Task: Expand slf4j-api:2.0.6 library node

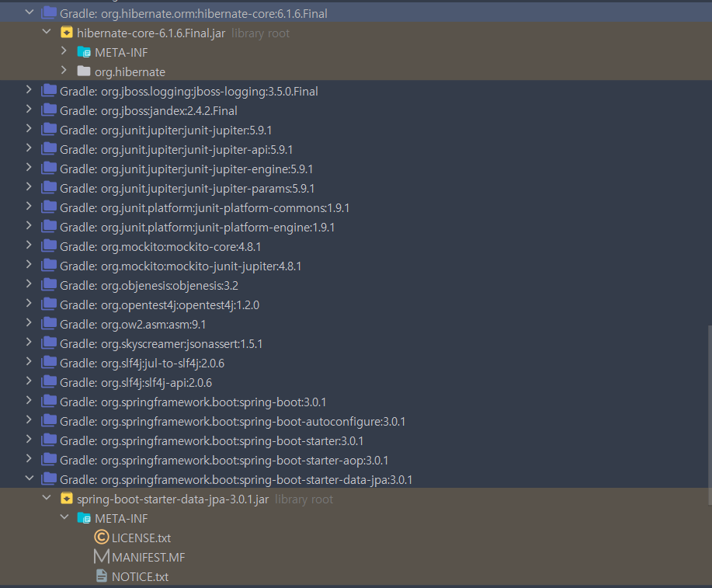Action: [29, 381]
